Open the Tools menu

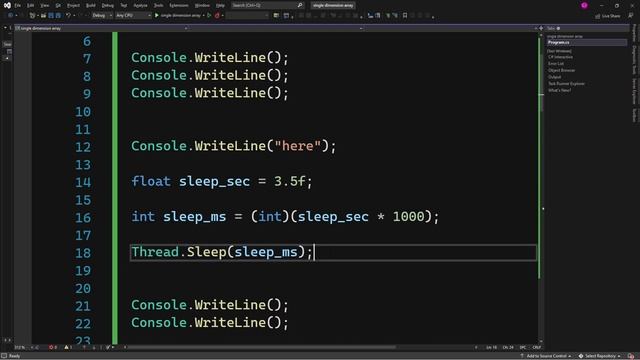click(x=158, y=5)
